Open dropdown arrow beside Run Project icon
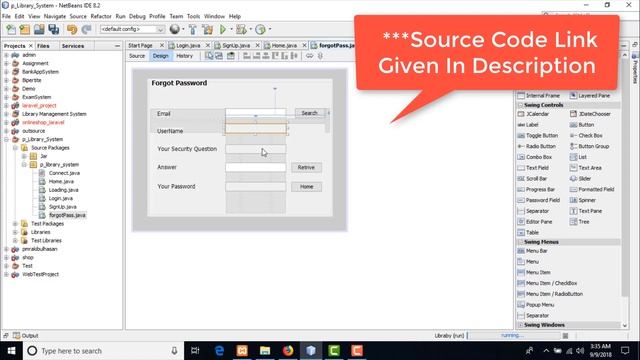Screen dimensions: 640x360 (231, 29)
